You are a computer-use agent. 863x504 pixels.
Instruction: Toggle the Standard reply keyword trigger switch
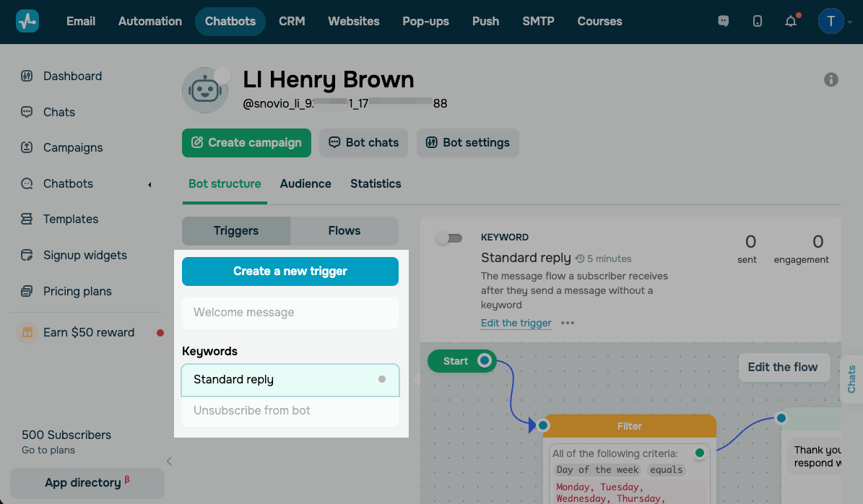pyautogui.click(x=449, y=238)
